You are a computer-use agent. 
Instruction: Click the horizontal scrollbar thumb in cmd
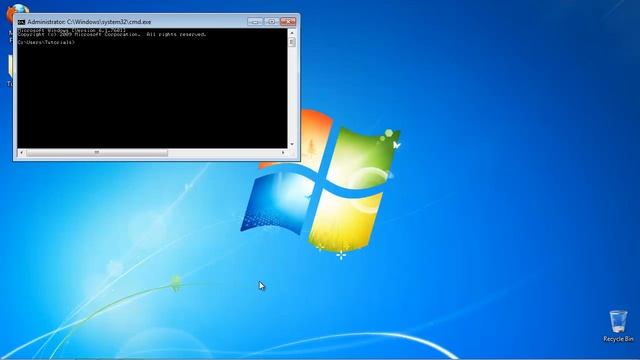pyautogui.click(x=97, y=153)
